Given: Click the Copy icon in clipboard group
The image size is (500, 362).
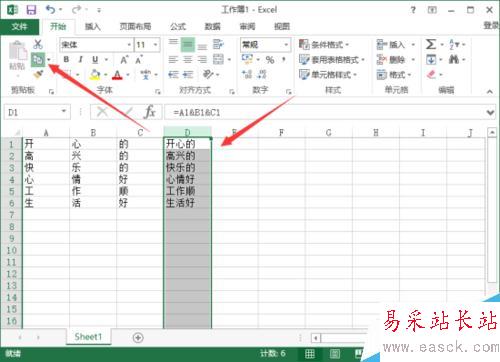Looking at the screenshot, I should coord(38,60).
